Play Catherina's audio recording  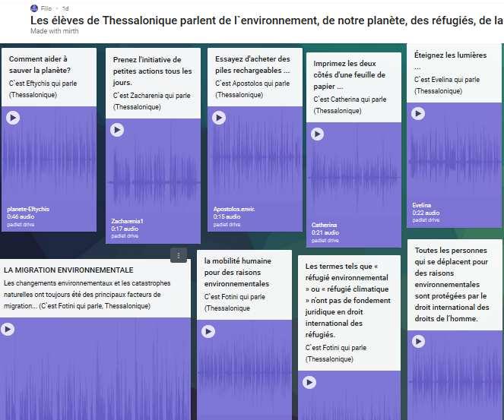click(x=316, y=134)
